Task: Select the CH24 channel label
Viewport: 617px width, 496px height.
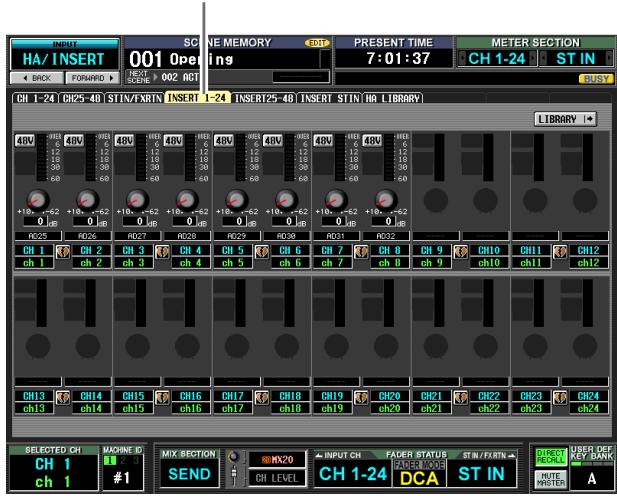Action: [589, 396]
